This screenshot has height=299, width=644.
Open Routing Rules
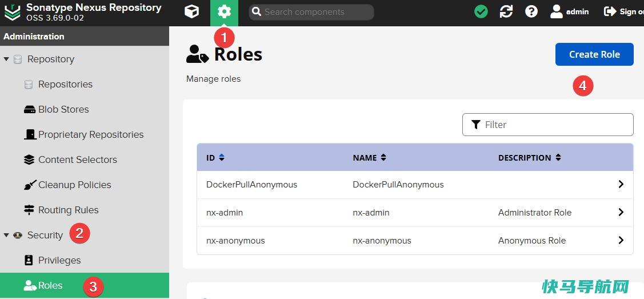(68, 210)
